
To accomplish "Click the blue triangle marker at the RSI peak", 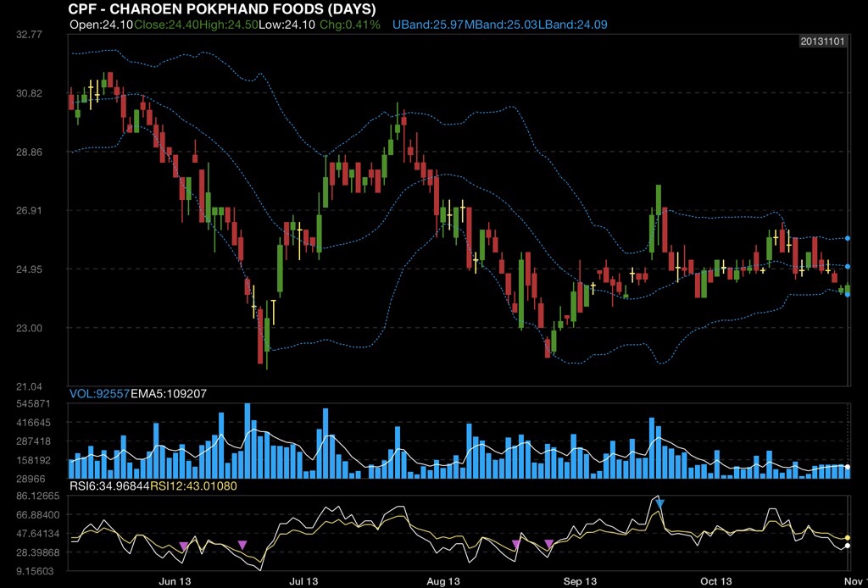I will (659, 504).
